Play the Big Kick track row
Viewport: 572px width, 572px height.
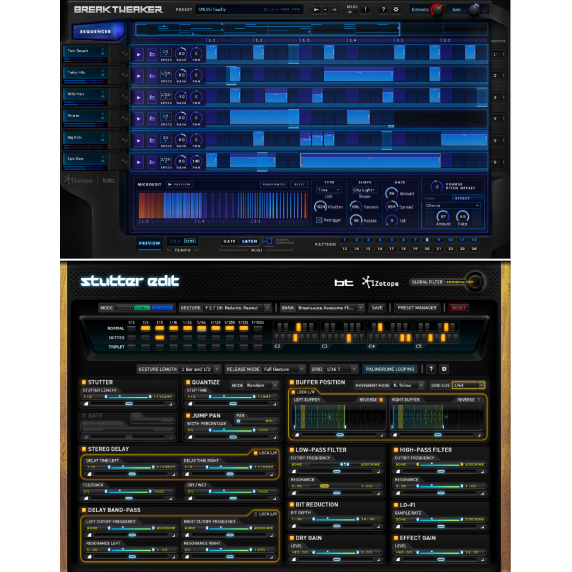[x=138, y=140]
